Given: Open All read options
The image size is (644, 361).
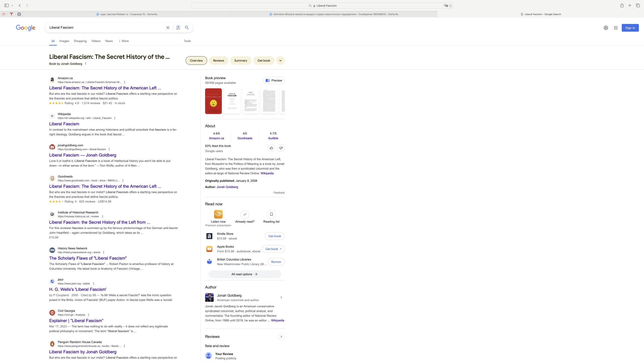Looking at the screenshot, I should tap(245, 274).
